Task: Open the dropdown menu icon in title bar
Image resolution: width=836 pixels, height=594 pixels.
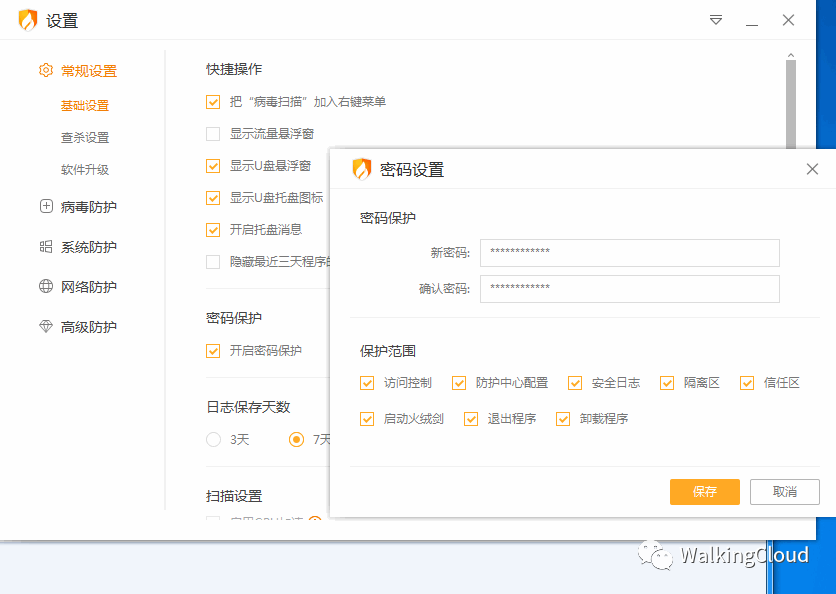Action: pos(716,20)
